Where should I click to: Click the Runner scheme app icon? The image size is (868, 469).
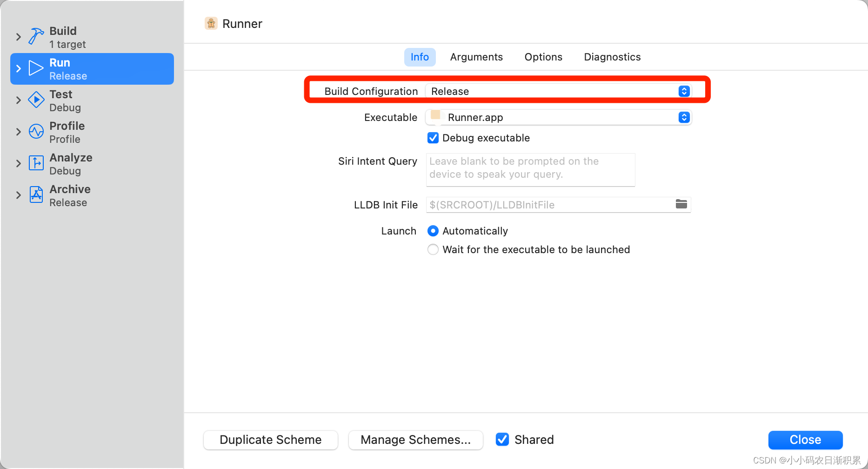tap(211, 23)
